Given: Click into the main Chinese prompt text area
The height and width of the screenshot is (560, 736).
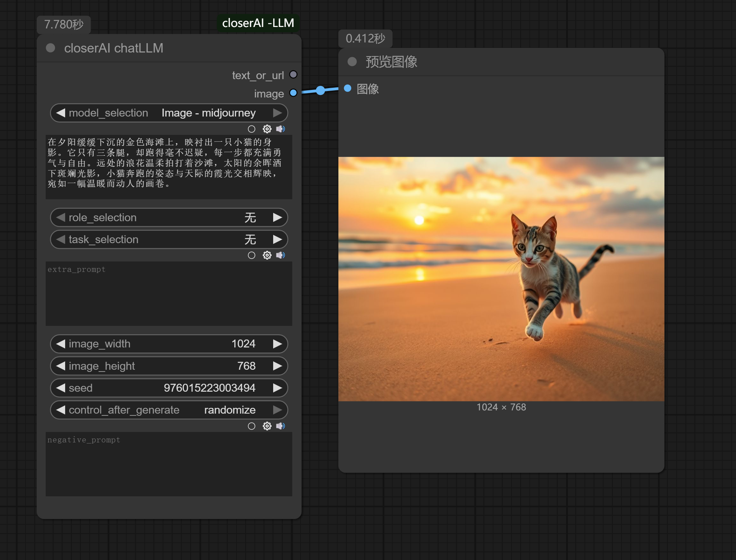Looking at the screenshot, I should 169,167.
